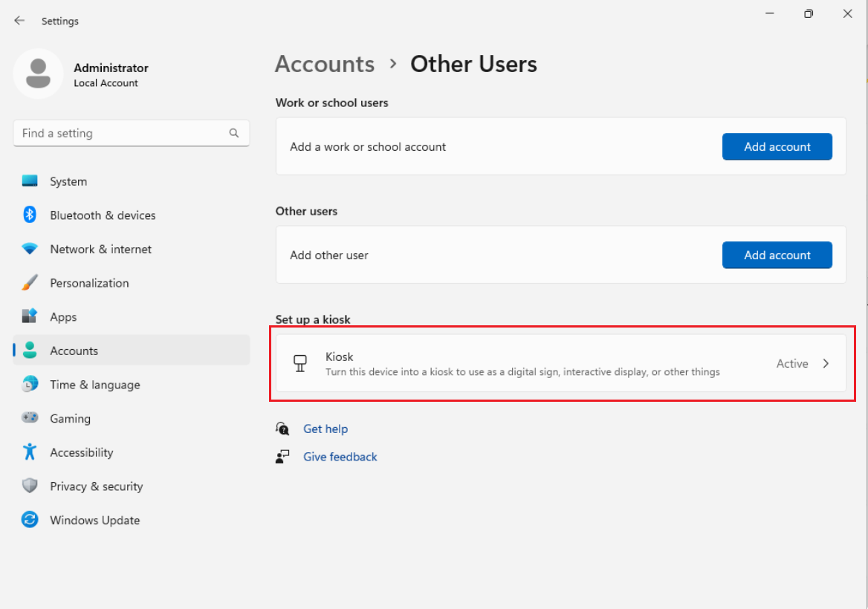The height and width of the screenshot is (609, 868).
Task: Click the Accessibility figure icon
Action: 30,452
